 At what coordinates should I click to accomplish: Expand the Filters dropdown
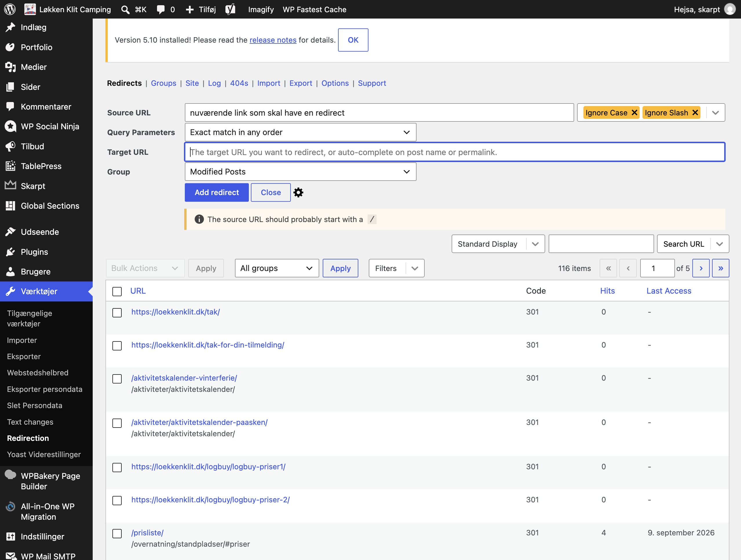pyautogui.click(x=397, y=268)
